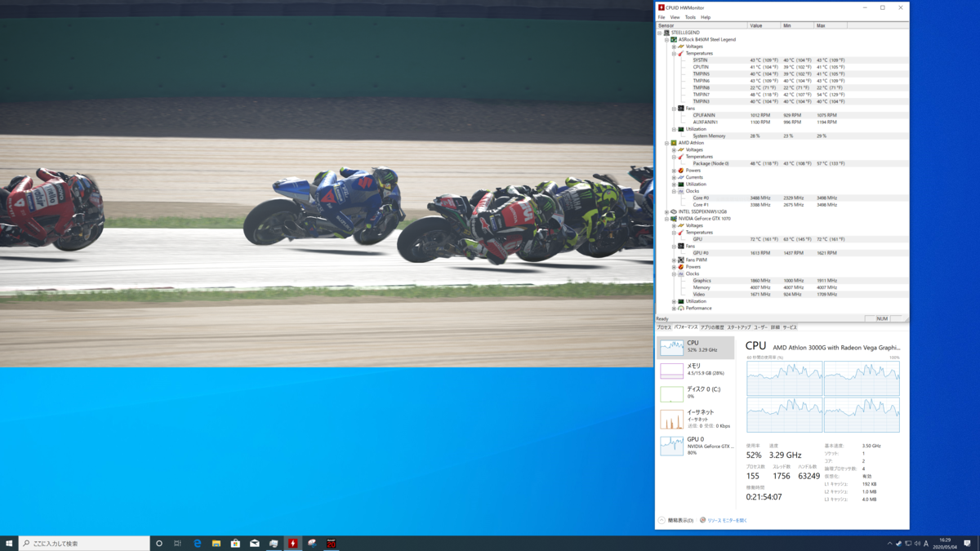Screen dimensions: 980x551
Task: Click the INTEL SSDPEKNW512G8 drive icon
Action: point(674,211)
